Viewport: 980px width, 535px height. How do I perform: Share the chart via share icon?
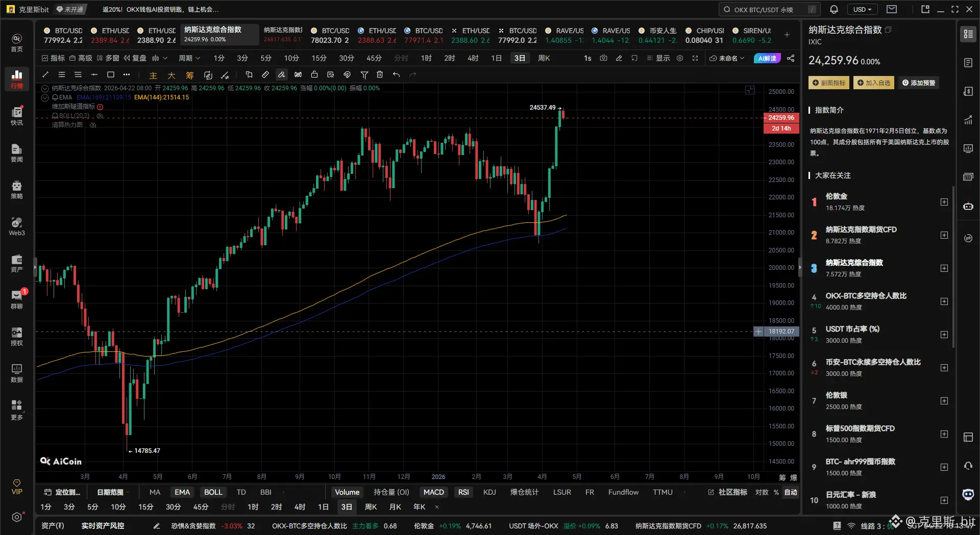pos(791,58)
